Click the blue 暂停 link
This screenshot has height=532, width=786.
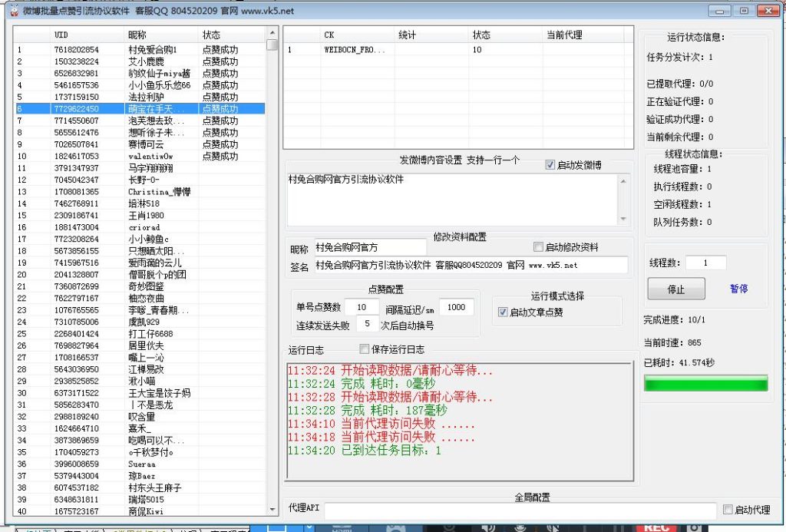pos(738,289)
